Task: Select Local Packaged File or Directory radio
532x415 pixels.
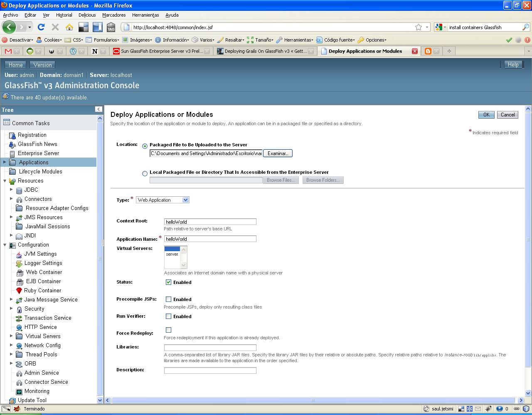Action: tap(145, 173)
